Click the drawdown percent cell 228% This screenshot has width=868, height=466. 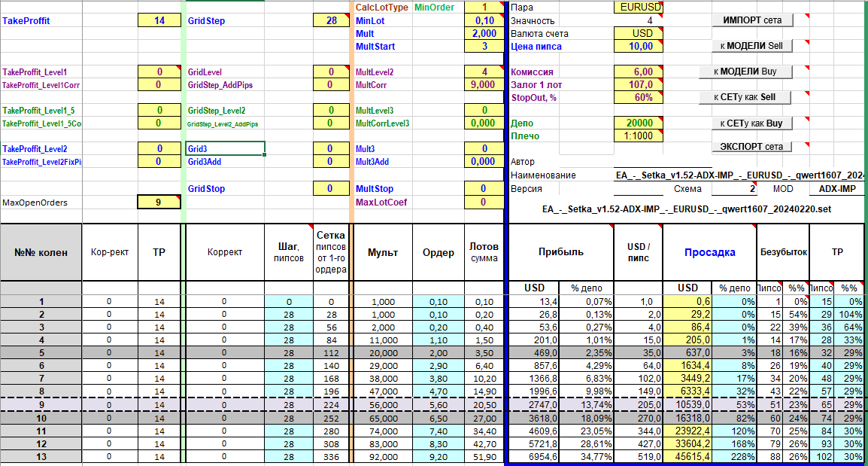pyautogui.click(x=735, y=456)
